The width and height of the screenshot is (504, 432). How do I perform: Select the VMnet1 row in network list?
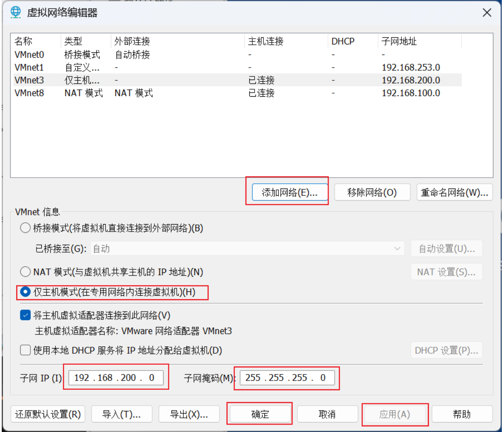click(238, 67)
